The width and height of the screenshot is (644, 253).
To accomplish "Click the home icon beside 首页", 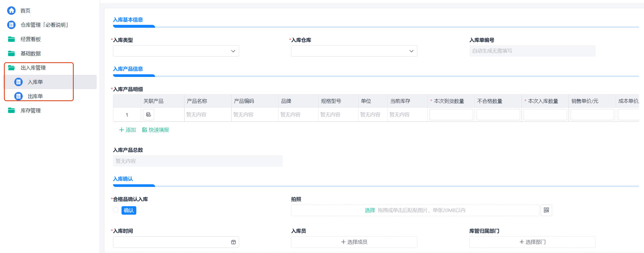I will click(x=11, y=11).
